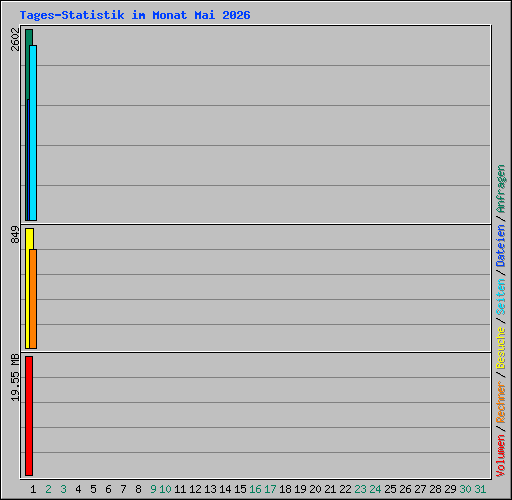Click the red Volumen bar
Image resolution: width=512 pixels, height=500 pixels.
(29, 416)
